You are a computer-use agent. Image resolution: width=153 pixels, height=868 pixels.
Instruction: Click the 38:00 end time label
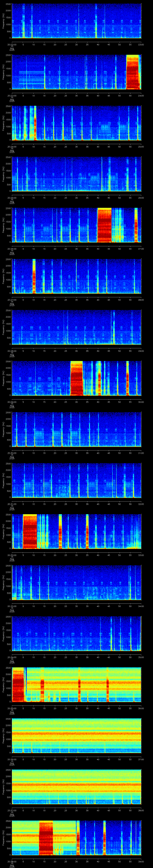[141, 810]
